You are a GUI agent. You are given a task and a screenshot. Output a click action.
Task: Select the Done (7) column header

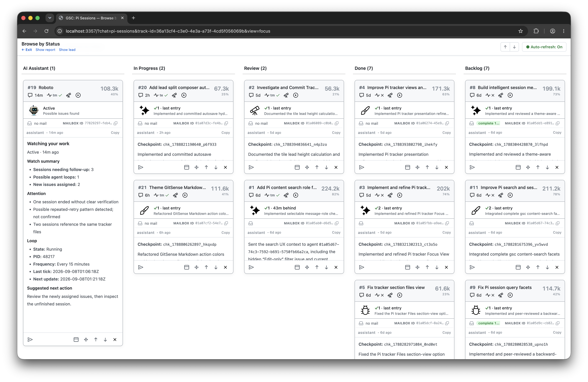tap(364, 68)
